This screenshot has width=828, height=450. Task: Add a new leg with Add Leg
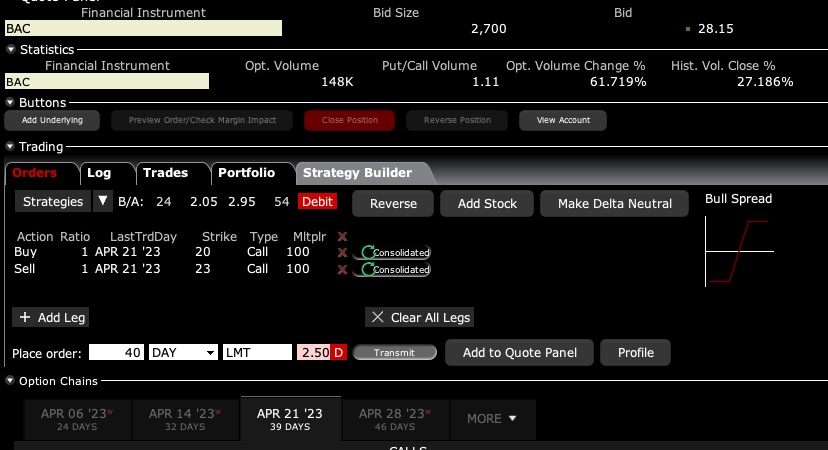pos(52,317)
